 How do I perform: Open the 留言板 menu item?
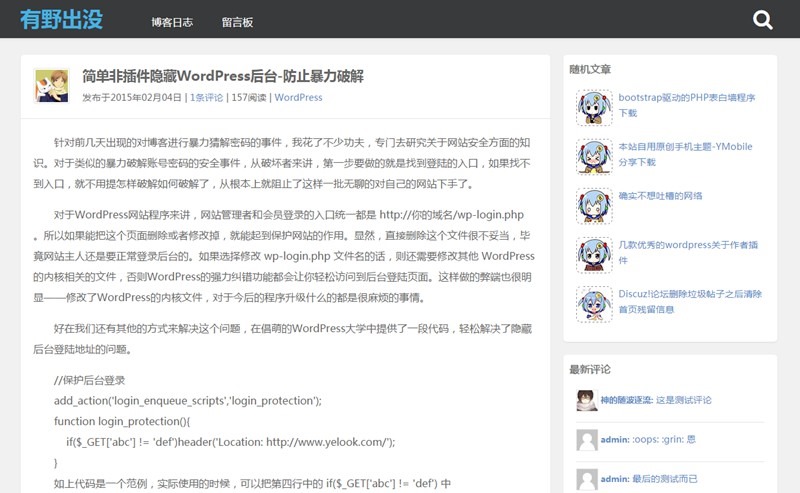pyautogui.click(x=237, y=22)
